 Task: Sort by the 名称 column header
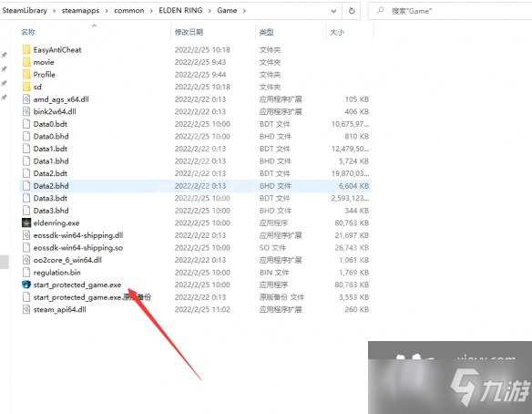coord(28,32)
